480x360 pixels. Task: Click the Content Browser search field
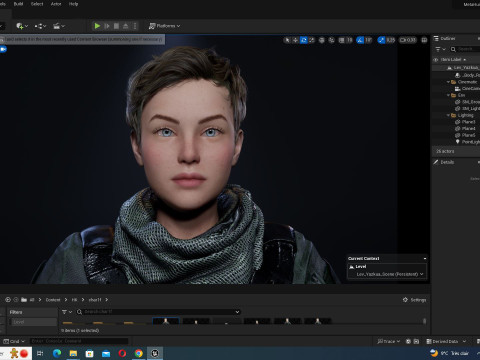tap(158, 312)
